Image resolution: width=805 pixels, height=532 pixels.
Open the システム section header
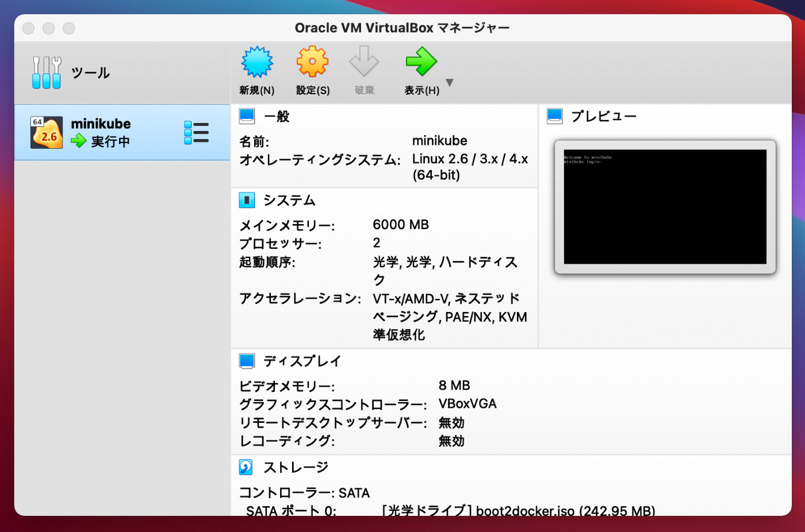[x=289, y=200]
